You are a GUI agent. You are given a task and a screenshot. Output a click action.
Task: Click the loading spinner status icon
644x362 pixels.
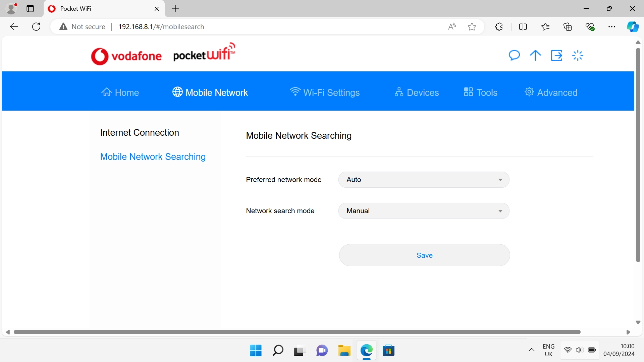point(578,55)
